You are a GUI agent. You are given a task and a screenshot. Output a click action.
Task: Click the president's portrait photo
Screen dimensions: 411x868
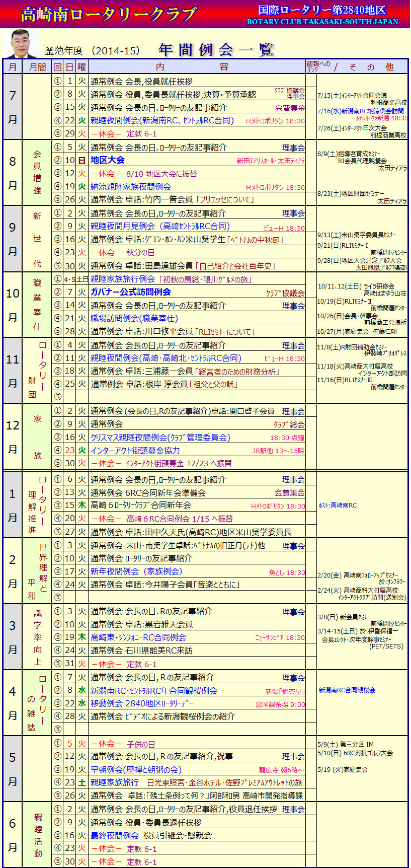tap(21, 44)
